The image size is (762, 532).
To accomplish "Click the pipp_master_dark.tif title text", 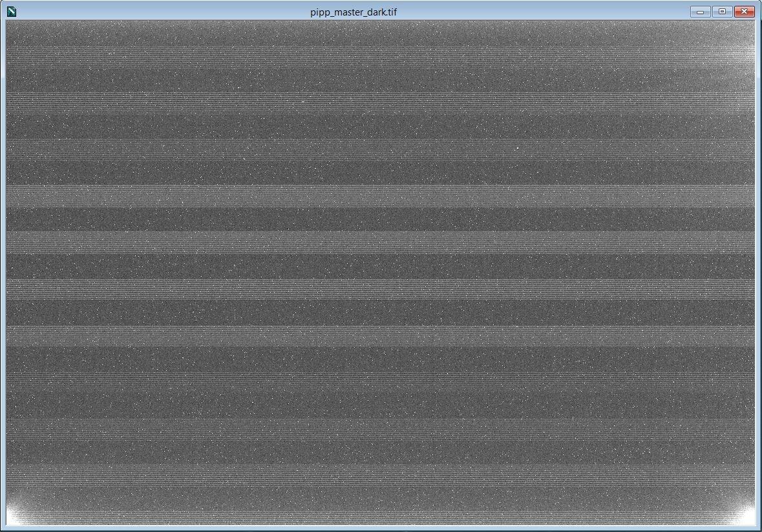I will (354, 12).
